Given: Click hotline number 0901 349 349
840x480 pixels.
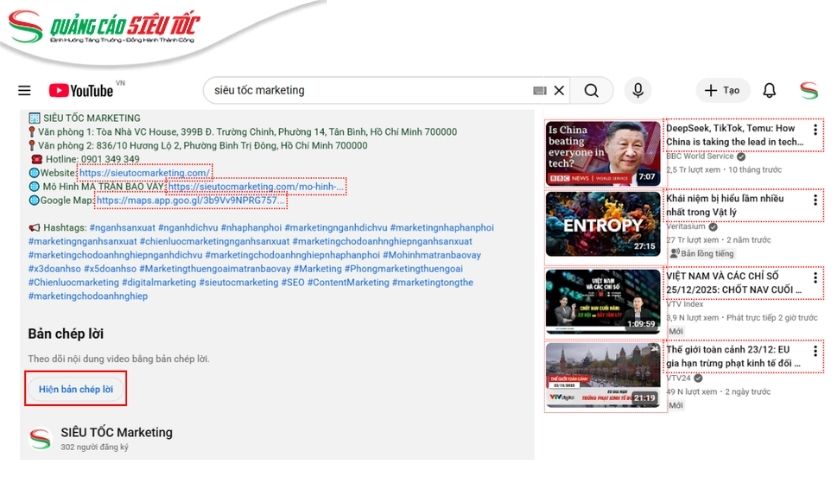Looking at the screenshot, I should (x=109, y=159).
